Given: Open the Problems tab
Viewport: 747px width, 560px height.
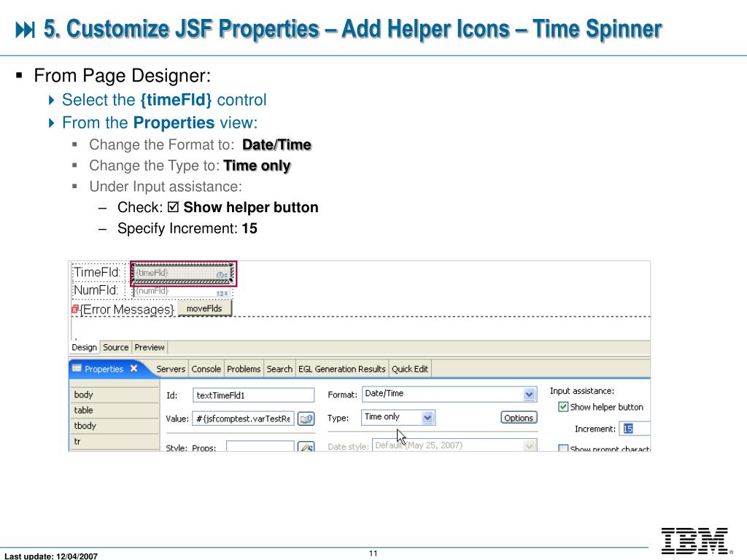Looking at the screenshot, I should tap(244, 369).
